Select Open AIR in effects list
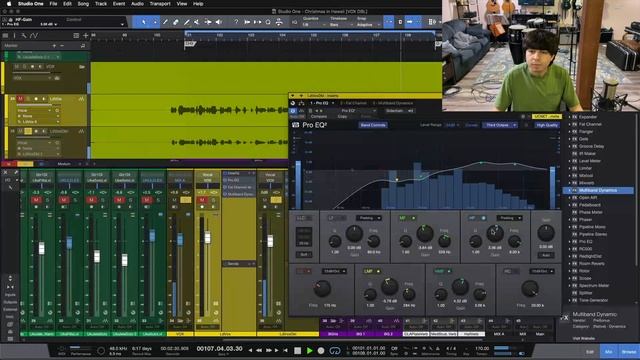 [x=588, y=198]
